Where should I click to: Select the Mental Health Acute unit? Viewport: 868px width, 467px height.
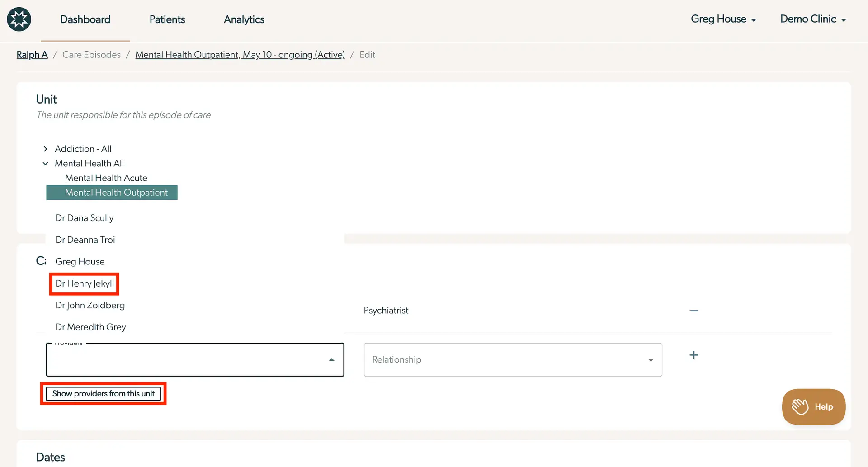tap(106, 178)
